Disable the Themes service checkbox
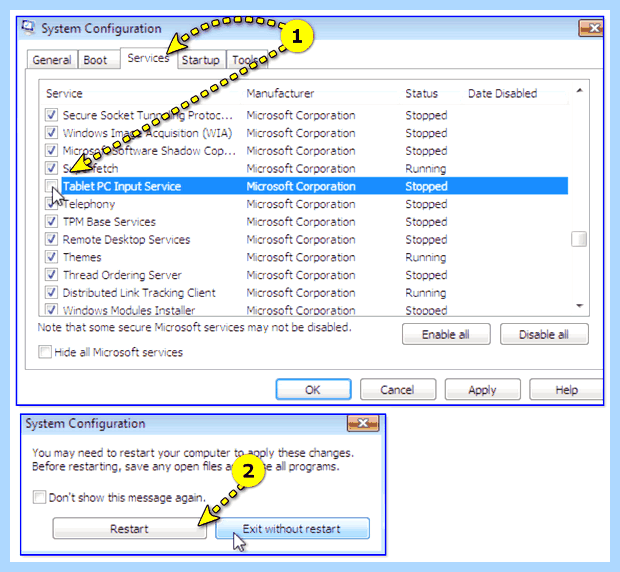620x572 pixels. point(51,257)
